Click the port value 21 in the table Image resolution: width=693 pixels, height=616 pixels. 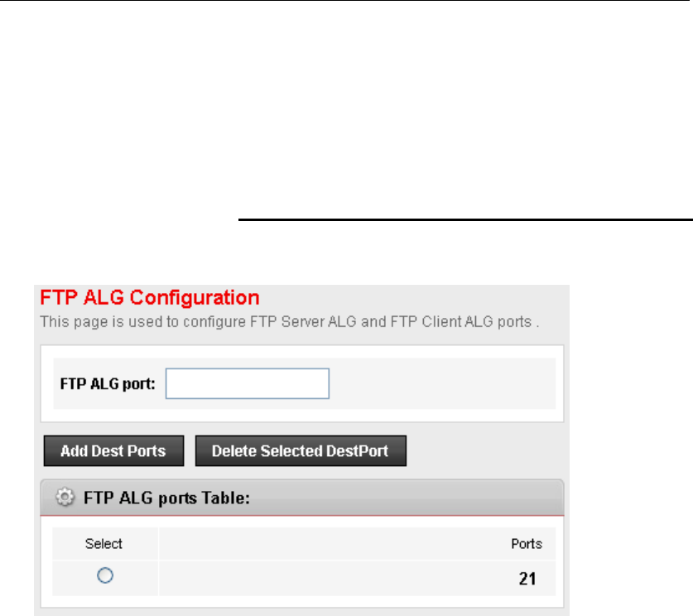(x=527, y=579)
